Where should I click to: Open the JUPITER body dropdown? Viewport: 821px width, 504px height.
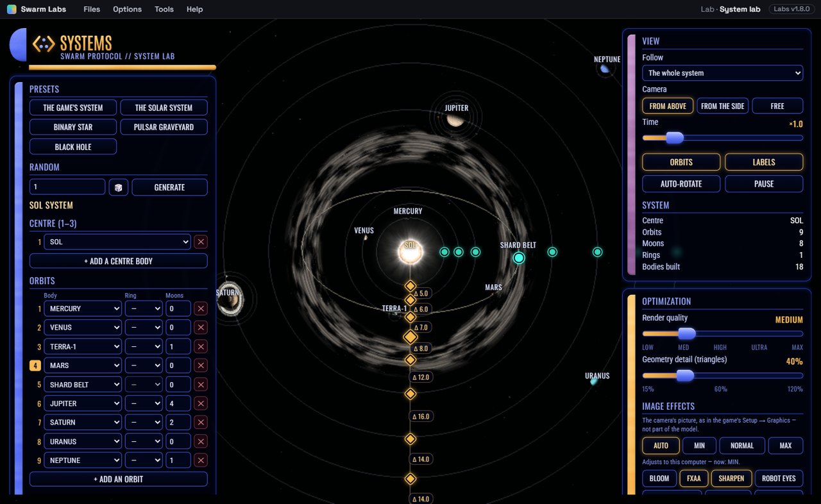(x=83, y=403)
